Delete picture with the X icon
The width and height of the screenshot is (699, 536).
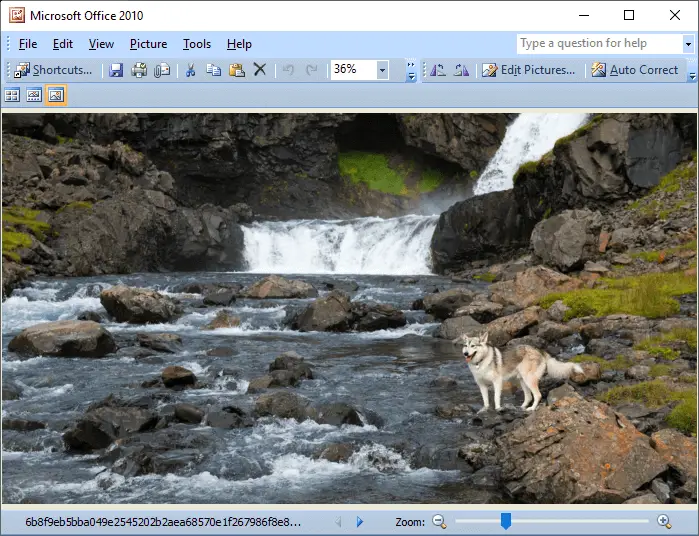click(x=259, y=70)
